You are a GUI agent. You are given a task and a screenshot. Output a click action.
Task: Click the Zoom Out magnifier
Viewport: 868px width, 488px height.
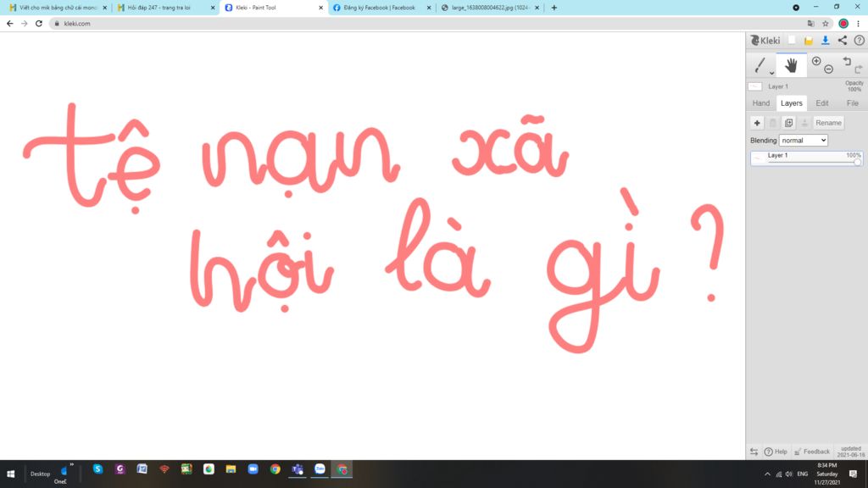pos(829,69)
